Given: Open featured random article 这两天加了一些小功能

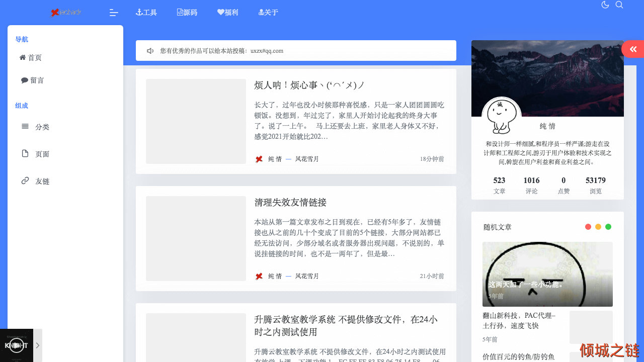Looking at the screenshot, I should 547,275.
